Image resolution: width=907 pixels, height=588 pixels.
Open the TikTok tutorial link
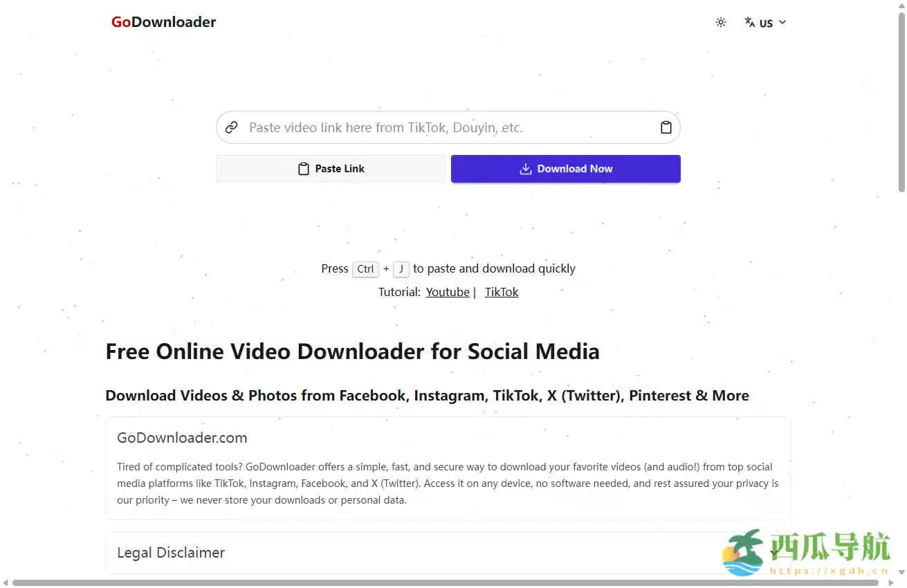coord(501,291)
